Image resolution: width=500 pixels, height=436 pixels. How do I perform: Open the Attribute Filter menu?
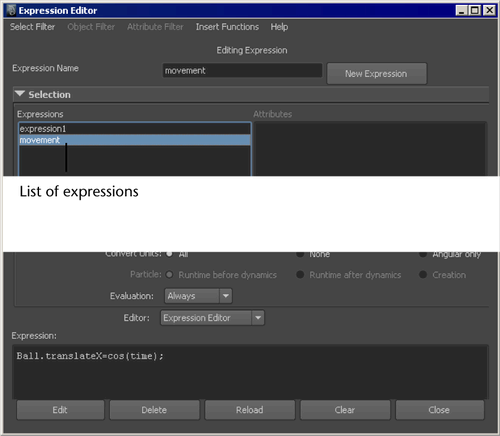(155, 27)
